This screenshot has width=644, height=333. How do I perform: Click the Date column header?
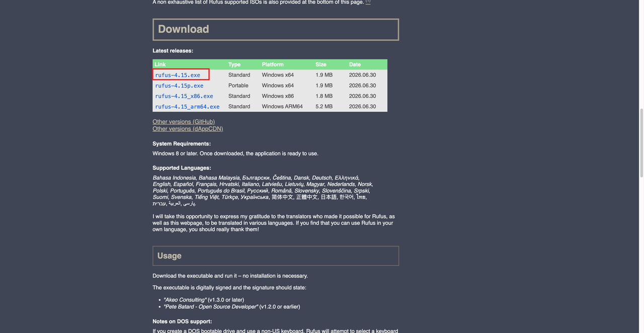(x=355, y=64)
